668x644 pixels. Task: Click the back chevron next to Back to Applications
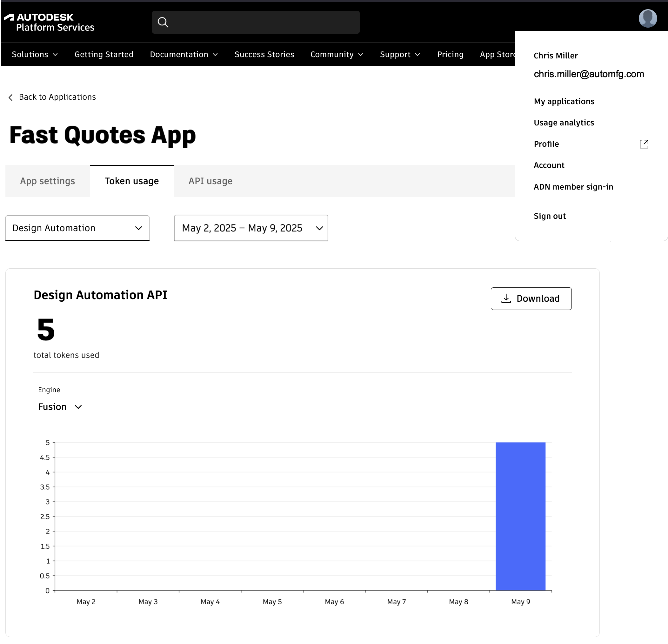pos(10,97)
